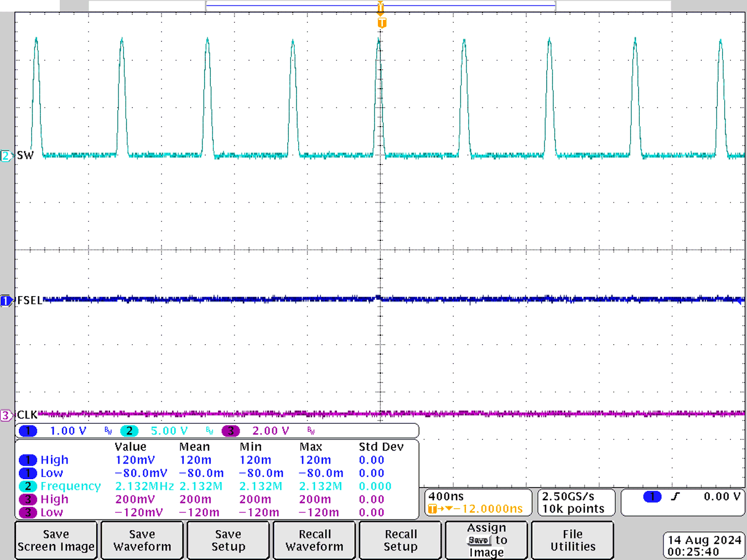Select the Channel 1 FSEL badge
Image resolution: width=747 pixels, height=560 pixels.
[6, 300]
